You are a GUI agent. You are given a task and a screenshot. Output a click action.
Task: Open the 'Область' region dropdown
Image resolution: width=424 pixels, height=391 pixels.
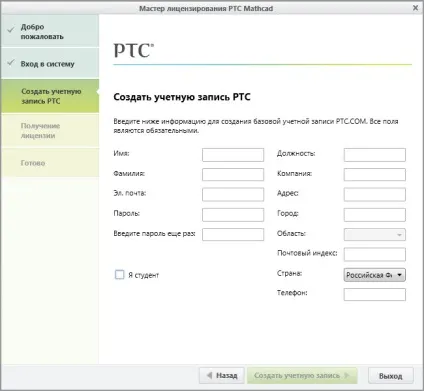pyautogui.click(x=375, y=235)
